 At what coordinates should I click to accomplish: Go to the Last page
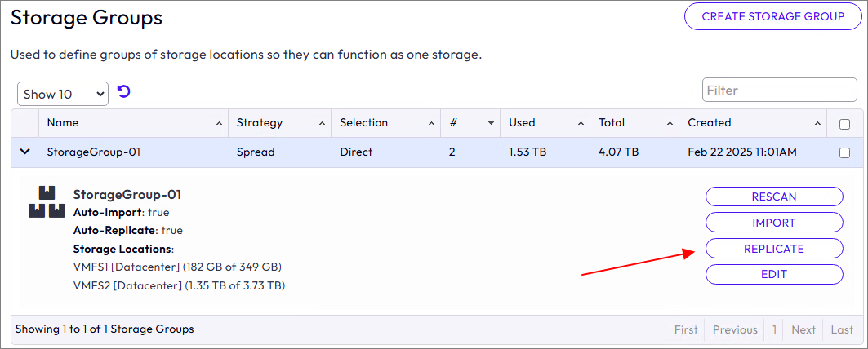(842, 329)
